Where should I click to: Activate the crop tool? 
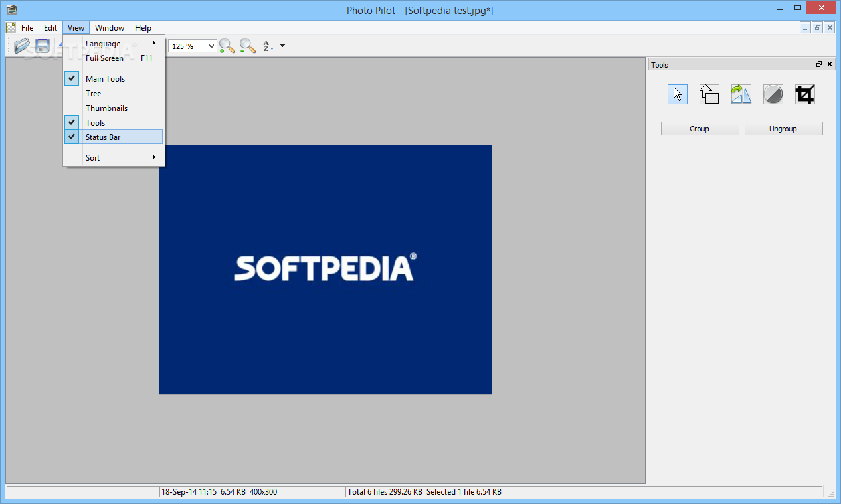(804, 94)
